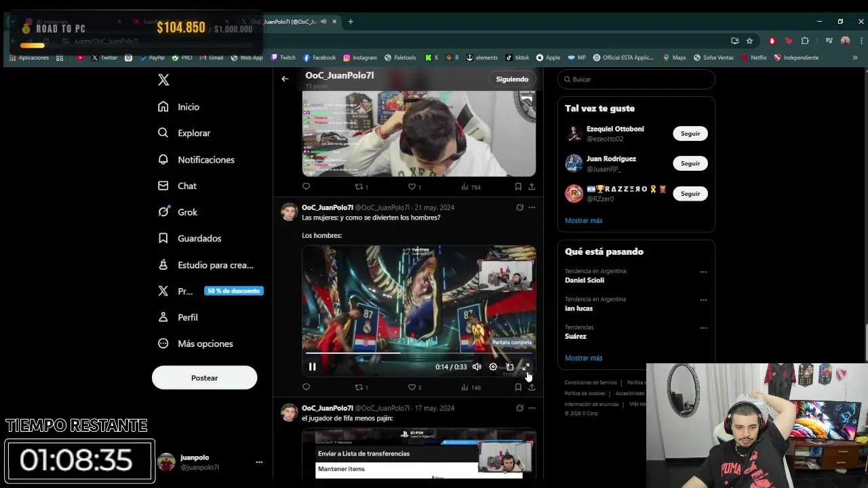Open video settings gear

point(493,367)
